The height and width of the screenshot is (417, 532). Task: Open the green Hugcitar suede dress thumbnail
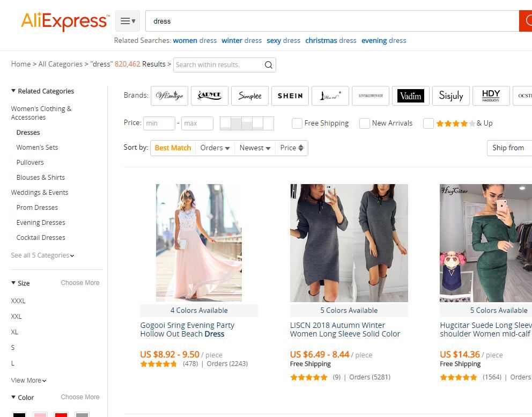coord(486,243)
